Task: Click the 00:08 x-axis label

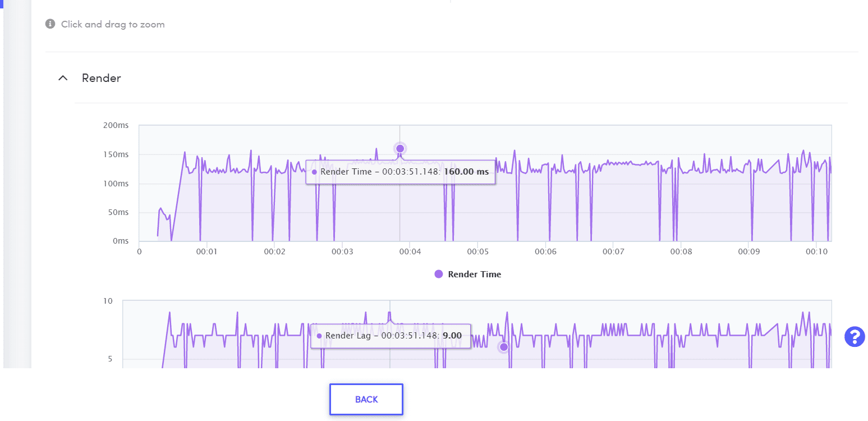Action: (681, 251)
